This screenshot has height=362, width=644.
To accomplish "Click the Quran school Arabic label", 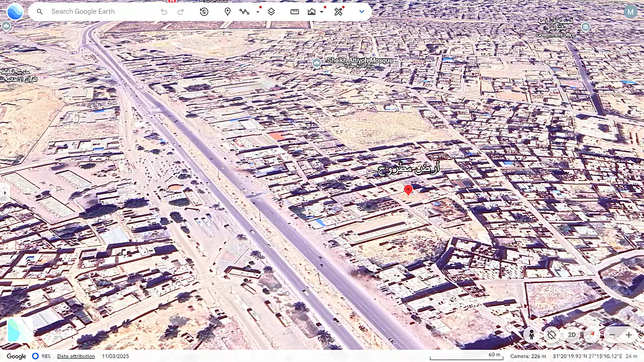I will 18,75.
